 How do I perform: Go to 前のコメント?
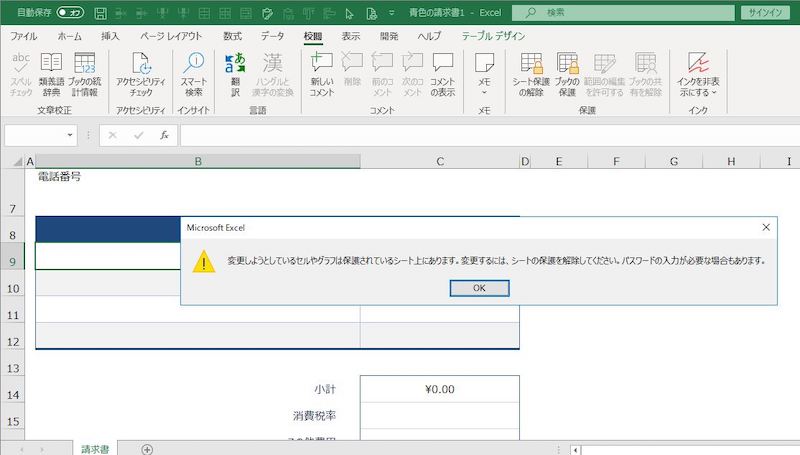(x=382, y=74)
